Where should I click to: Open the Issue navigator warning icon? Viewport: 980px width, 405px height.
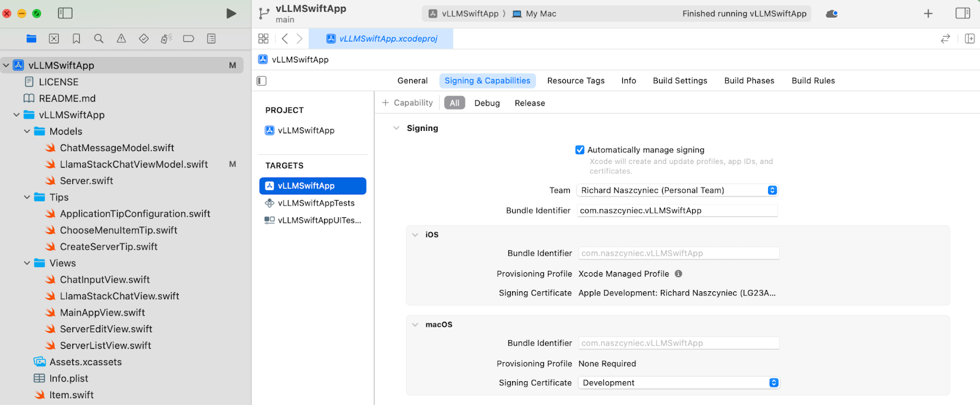[121, 39]
